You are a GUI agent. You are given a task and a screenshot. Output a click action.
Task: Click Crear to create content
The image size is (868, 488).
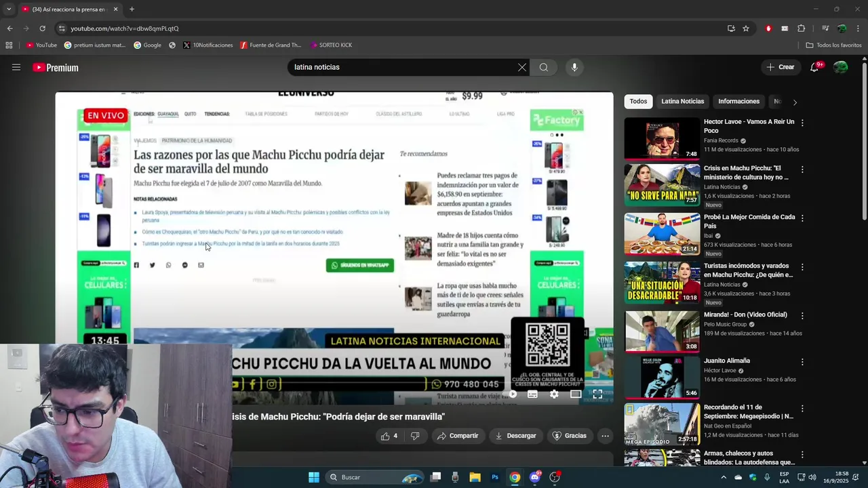pos(781,67)
